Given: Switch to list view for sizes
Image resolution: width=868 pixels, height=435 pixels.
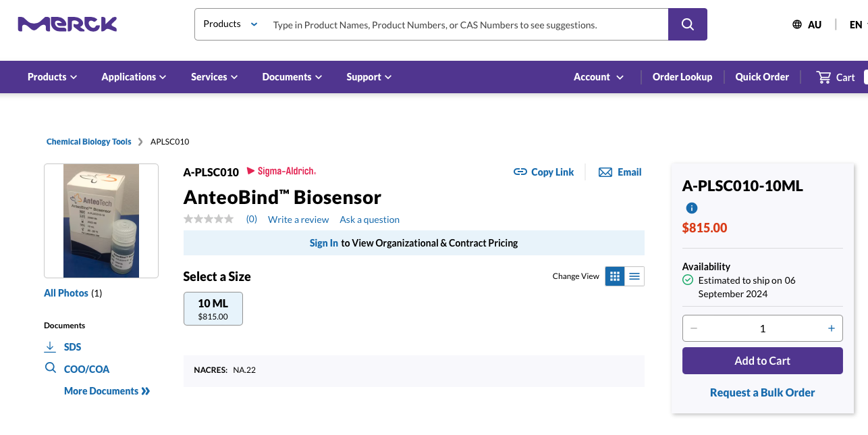Looking at the screenshot, I should tap(634, 276).
